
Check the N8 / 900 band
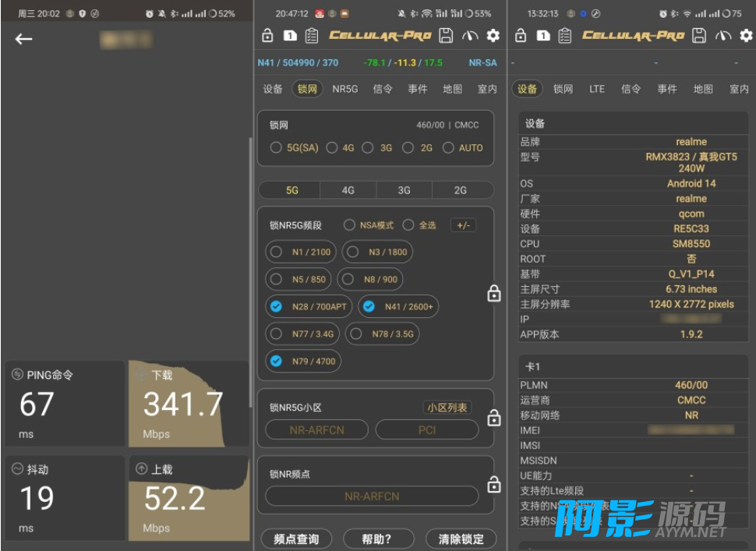[x=369, y=279]
